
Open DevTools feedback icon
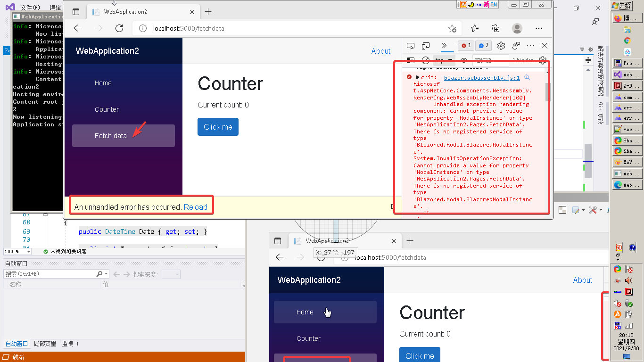coord(516,46)
